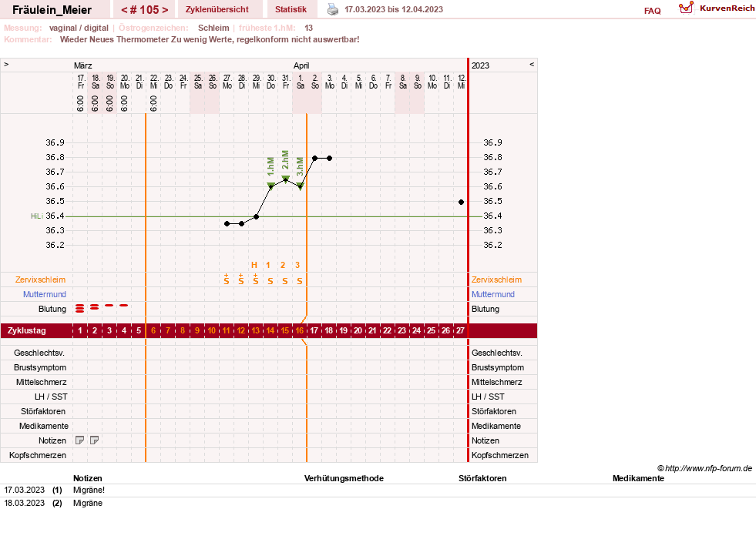Viewport: 756px width, 539px height.
Task: Click the left Zervixschleim row label
Action: click(40, 280)
